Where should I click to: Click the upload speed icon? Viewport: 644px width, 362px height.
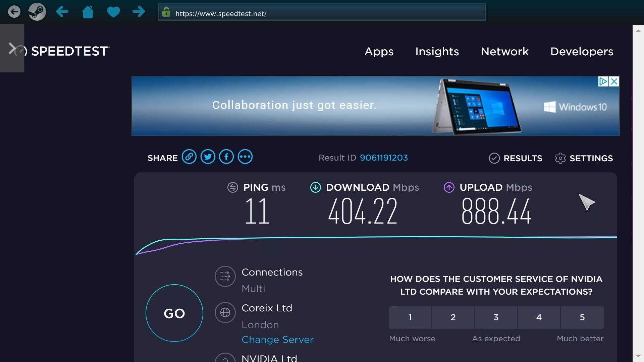pos(449,187)
